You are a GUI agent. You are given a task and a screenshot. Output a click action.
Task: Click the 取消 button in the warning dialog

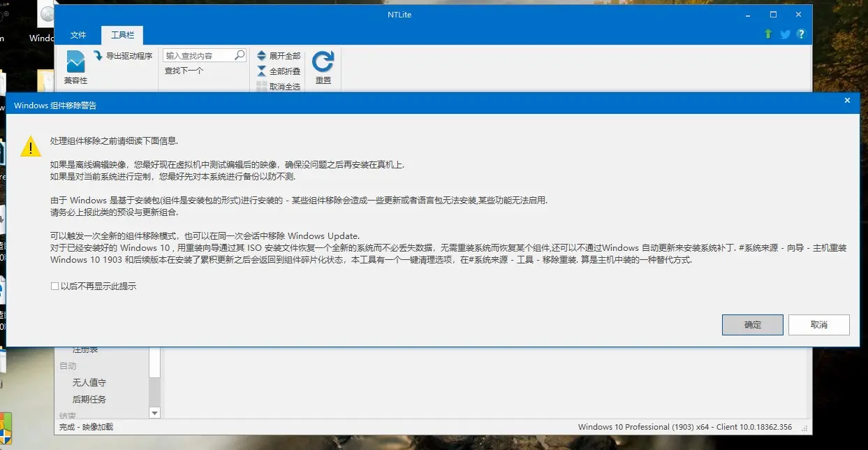pos(818,325)
